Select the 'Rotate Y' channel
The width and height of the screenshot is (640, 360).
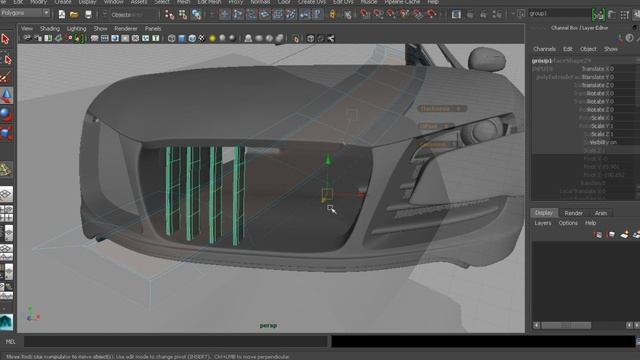pos(599,101)
